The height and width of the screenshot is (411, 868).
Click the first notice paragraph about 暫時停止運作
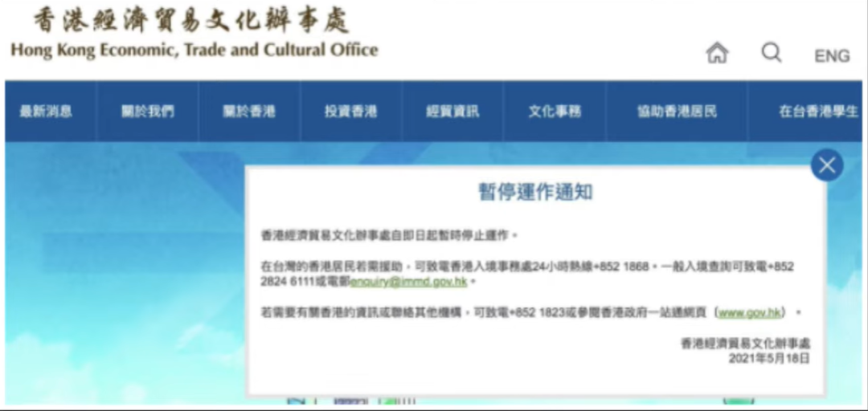390,235
